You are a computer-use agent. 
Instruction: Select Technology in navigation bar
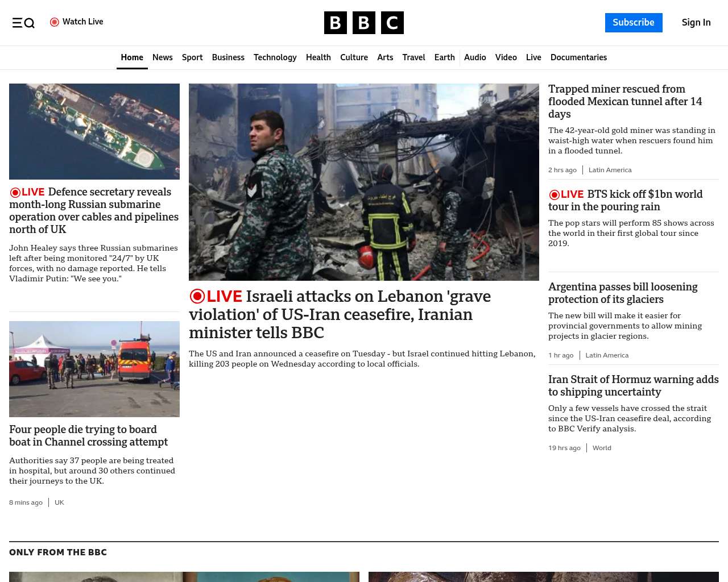275,57
